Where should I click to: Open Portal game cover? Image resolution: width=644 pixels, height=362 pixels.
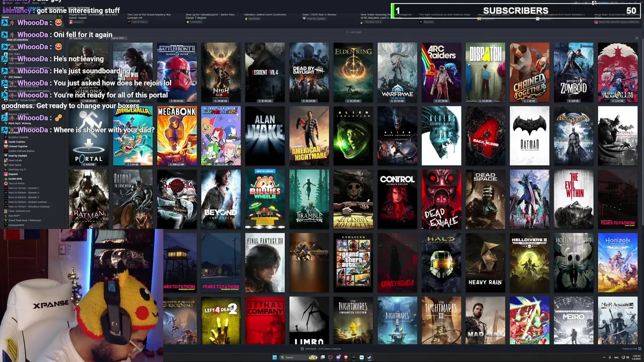89,136
